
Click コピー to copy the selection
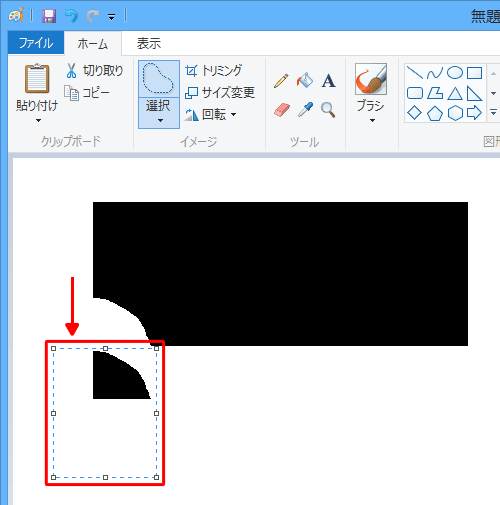click(x=87, y=93)
